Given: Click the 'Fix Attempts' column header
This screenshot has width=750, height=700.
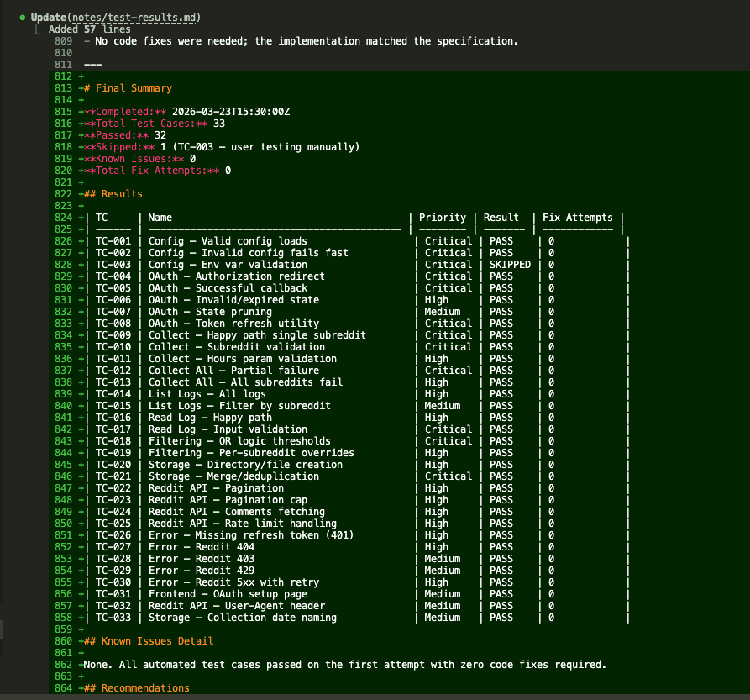Looking at the screenshot, I should [577, 218].
